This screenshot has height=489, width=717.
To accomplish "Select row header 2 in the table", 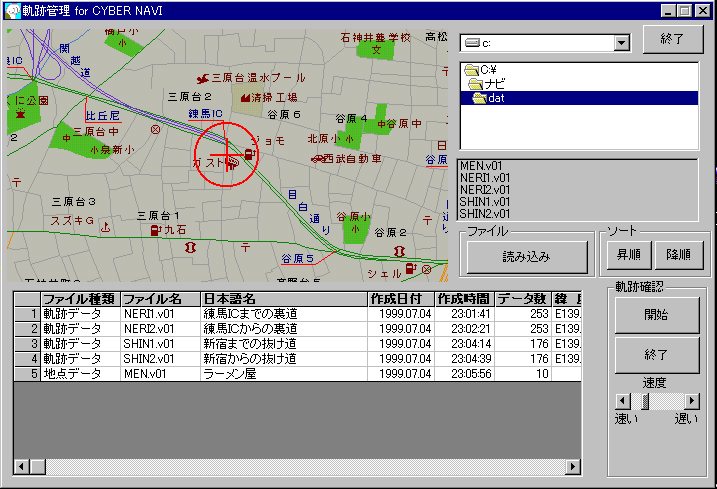I will tap(27, 329).
